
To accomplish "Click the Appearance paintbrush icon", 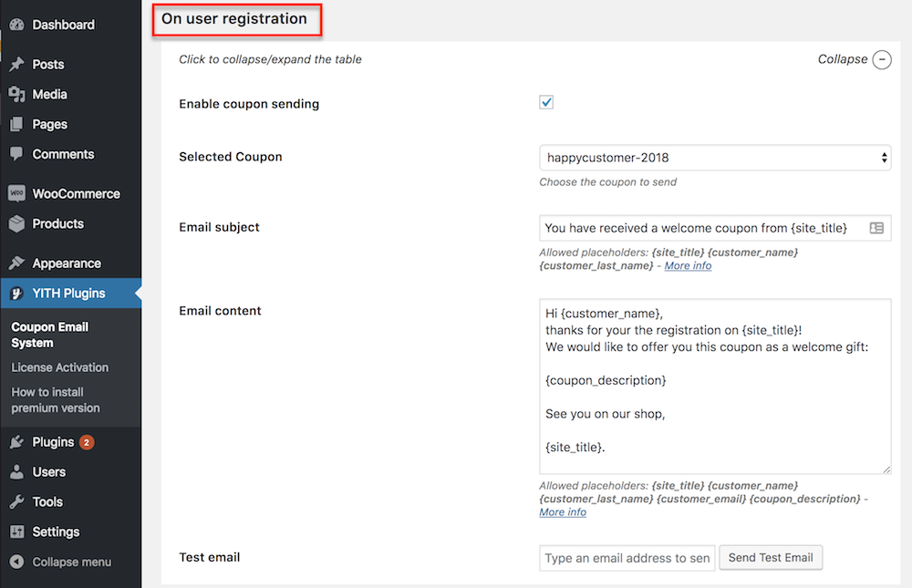I will click(16, 263).
